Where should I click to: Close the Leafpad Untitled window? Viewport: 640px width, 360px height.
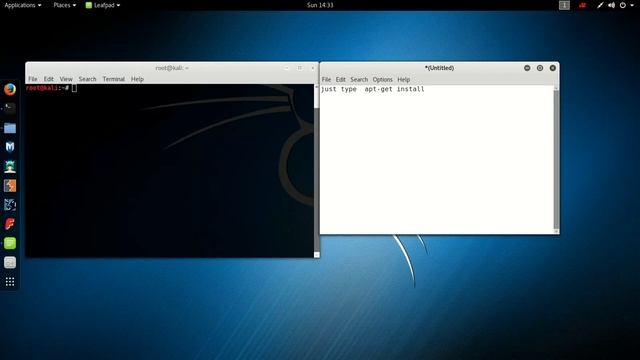pyautogui.click(x=553, y=68)
